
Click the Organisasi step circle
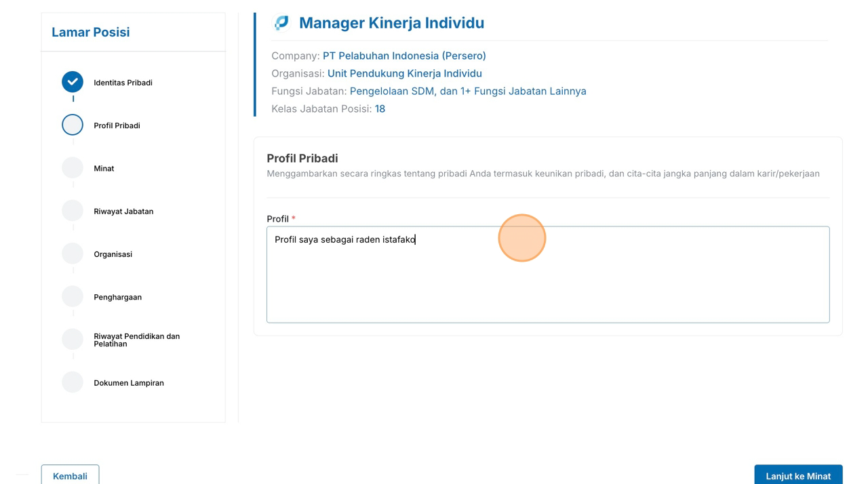[73, 254]
